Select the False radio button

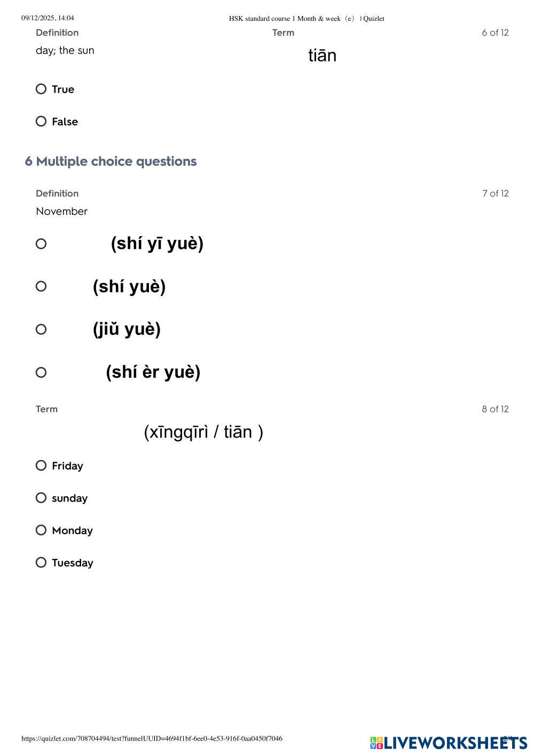click(x=41, y=121)
